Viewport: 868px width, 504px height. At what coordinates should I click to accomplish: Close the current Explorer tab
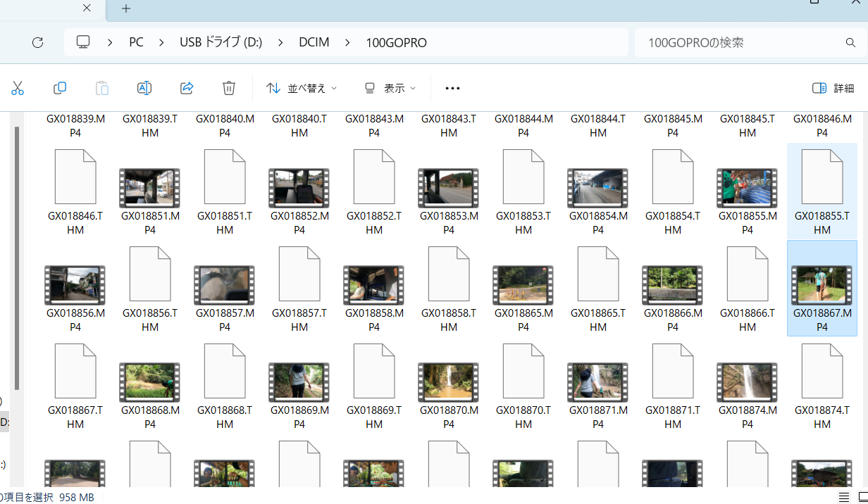coord(87,8)
